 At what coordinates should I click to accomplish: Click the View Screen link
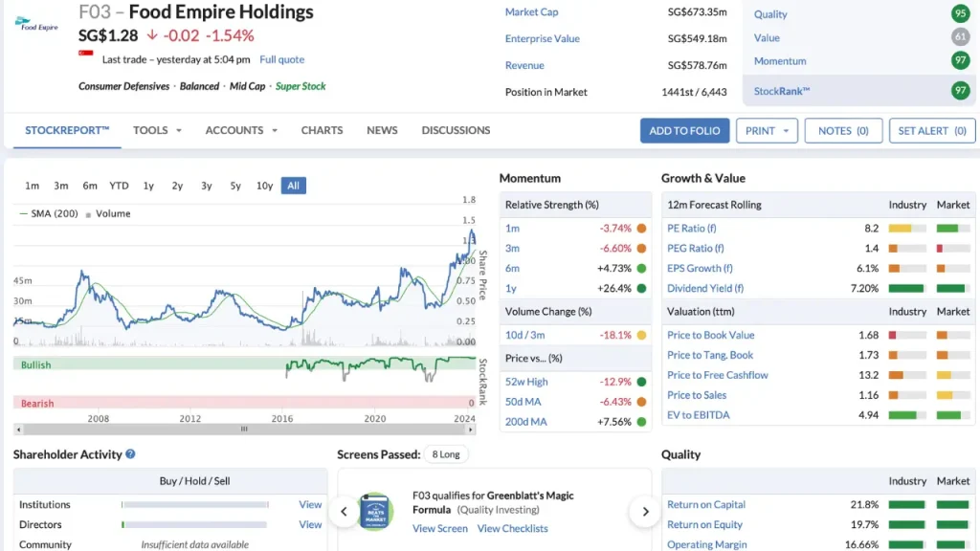(440, 528)
